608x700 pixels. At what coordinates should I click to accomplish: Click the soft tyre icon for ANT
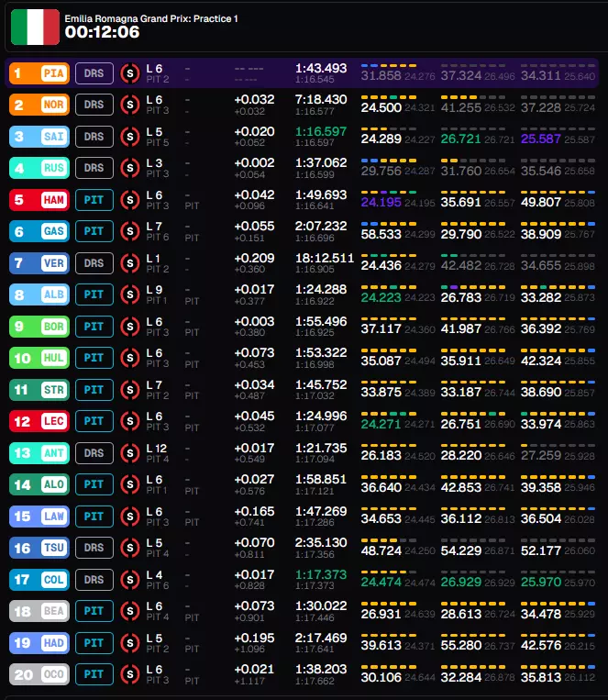(130, 453)
